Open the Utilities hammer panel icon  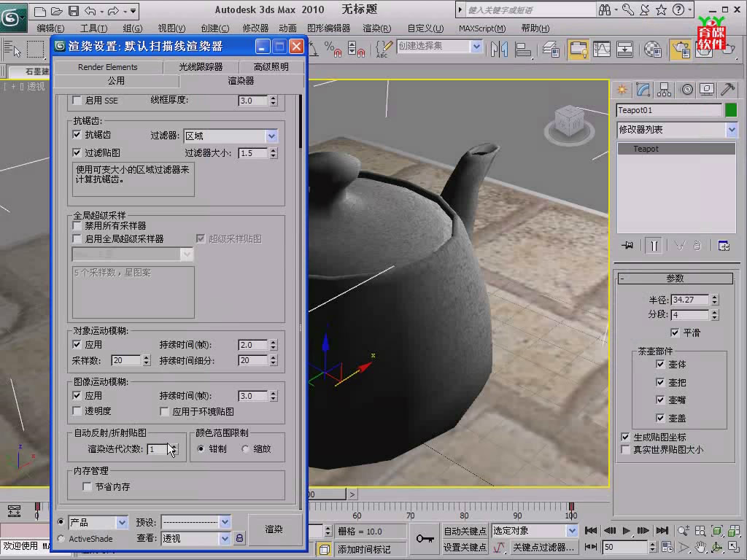(x=727, y=90)
